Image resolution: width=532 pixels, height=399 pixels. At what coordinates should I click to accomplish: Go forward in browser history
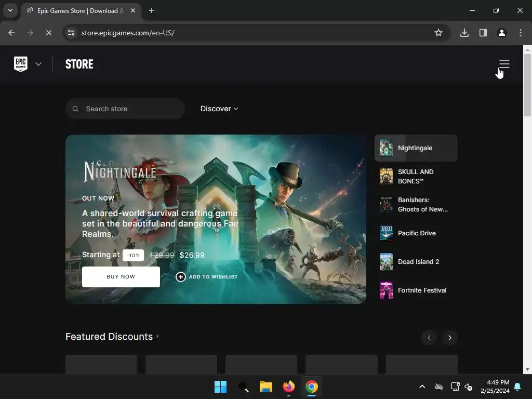coord(30,33)
